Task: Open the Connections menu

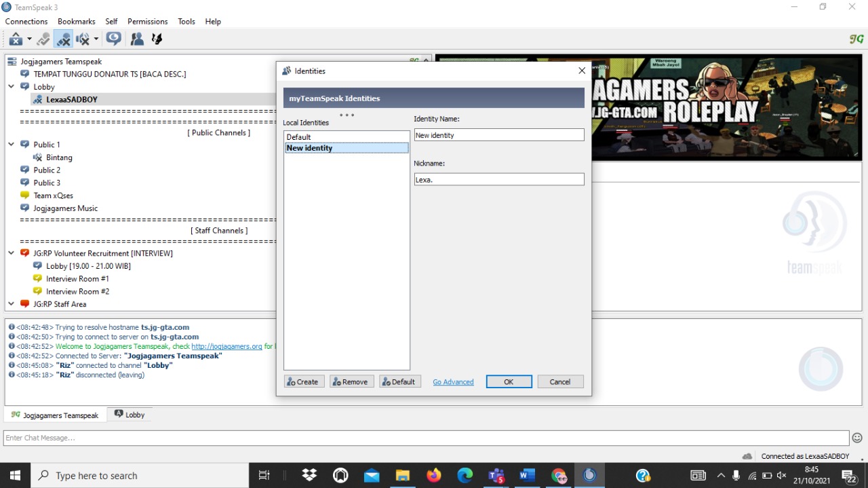Action: click(x=26, y=22)
